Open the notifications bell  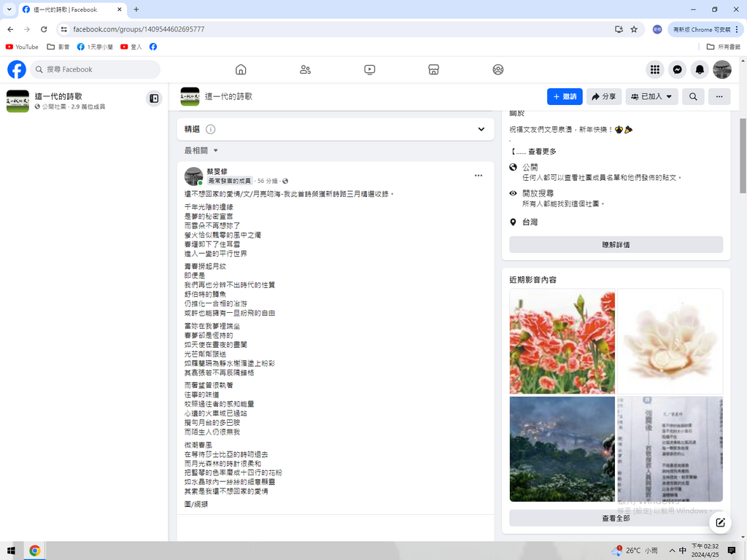coord(700,70)
